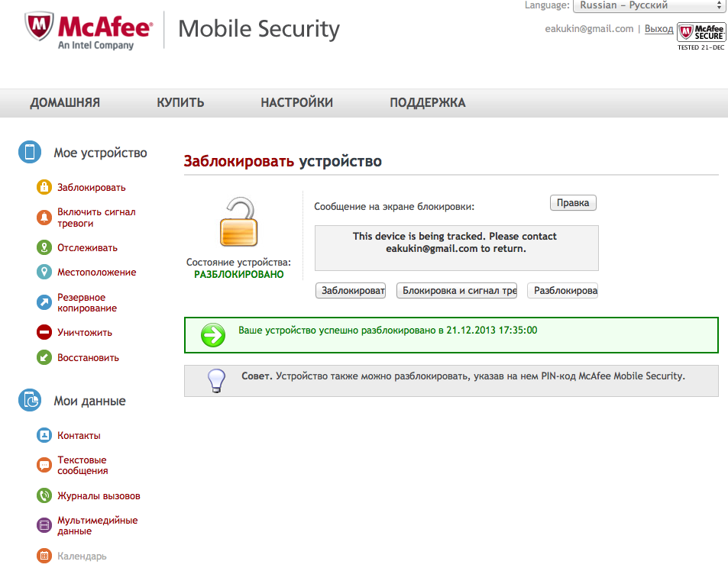This screenshot has width=728, height=571.
Task: Click the РАЗБЛОКИРОВАНО status text
Action: click(238, 274)
